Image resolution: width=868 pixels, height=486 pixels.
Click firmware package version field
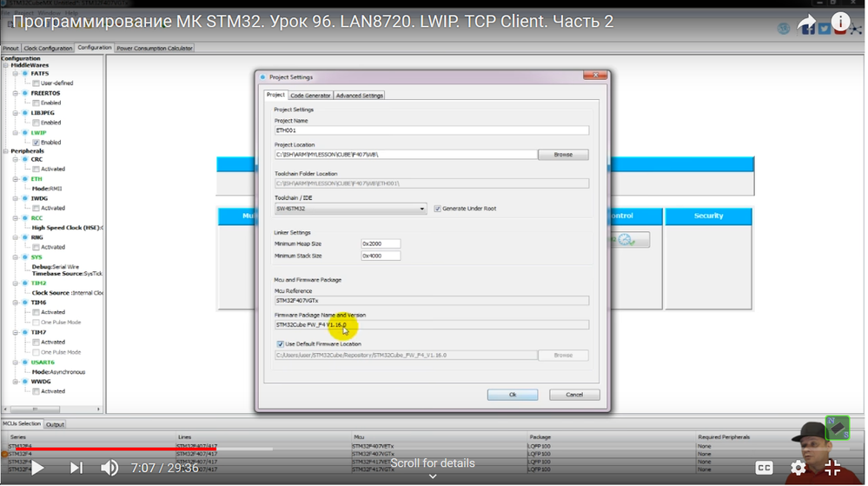coord(432,325)
